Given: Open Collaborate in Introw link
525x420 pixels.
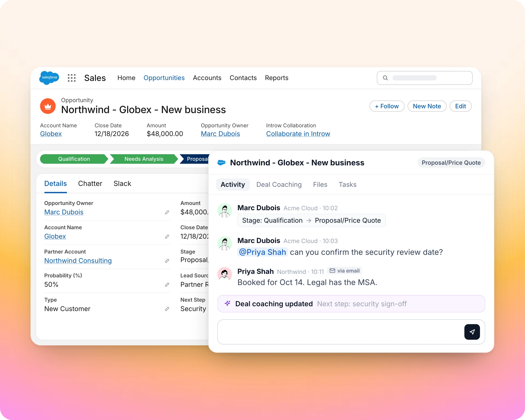Looking at the screenshot, I should click(x=298, y=134).
